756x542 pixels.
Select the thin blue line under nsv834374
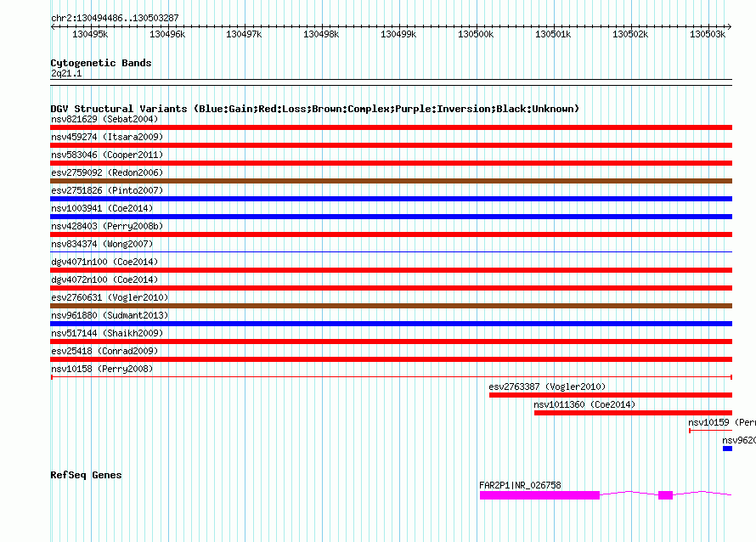pos(391,251)
